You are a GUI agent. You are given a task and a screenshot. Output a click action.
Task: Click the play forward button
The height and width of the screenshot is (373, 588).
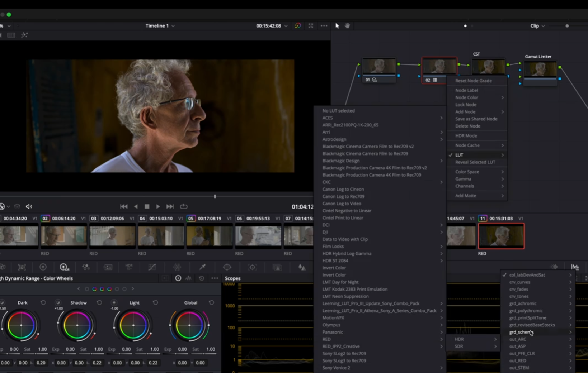point(158,206)
